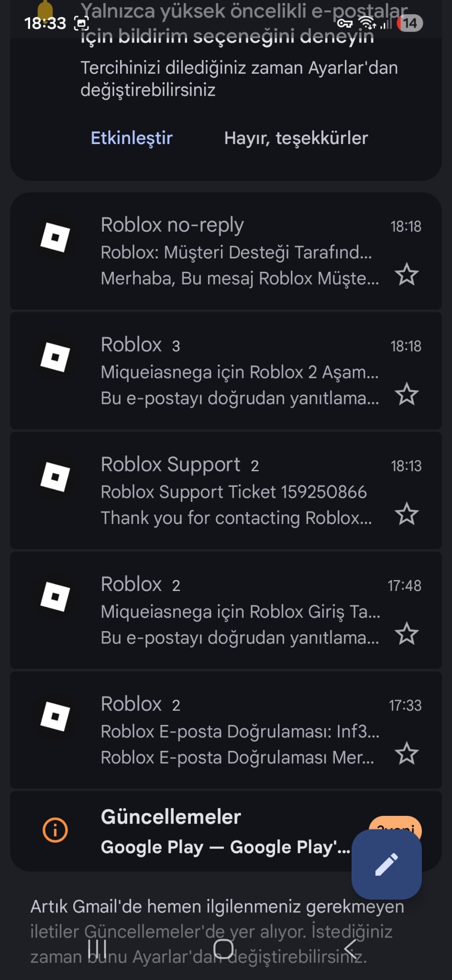This screenshot has height=980, width=452.
Task: Tap Etkinleştir to enable priority notifications
Action: [x=132, y=138]
